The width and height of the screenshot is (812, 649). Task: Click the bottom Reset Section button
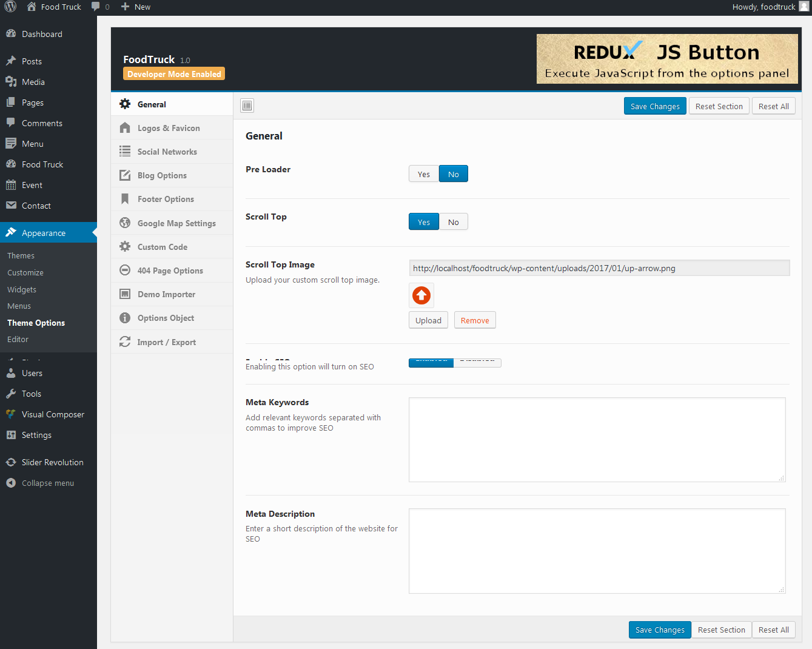(x=722, y=630)
